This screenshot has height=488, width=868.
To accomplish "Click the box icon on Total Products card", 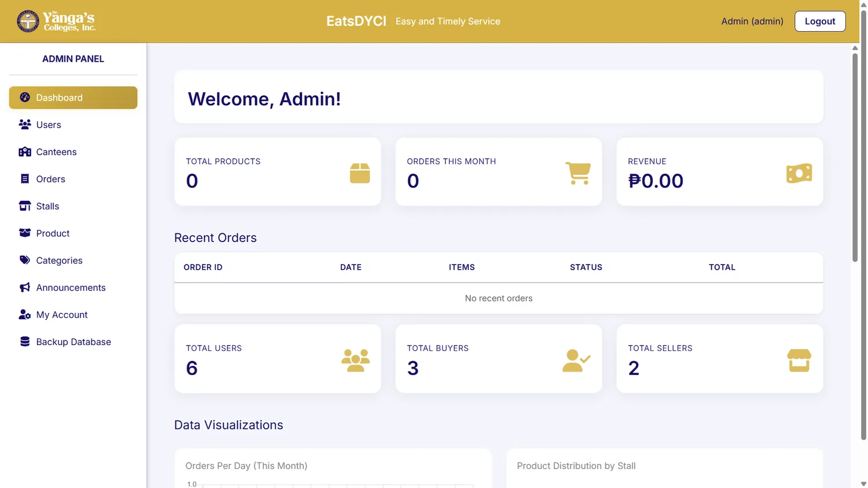I will click(360, 173).
